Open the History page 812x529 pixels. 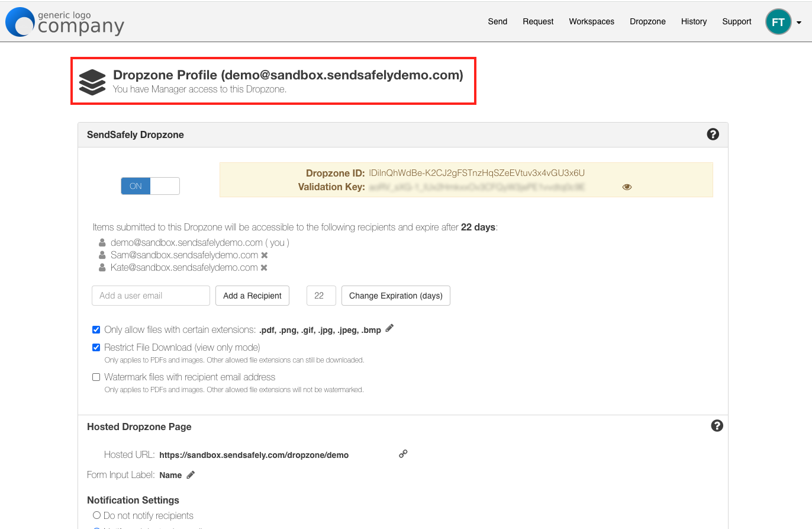click(694, 21)
